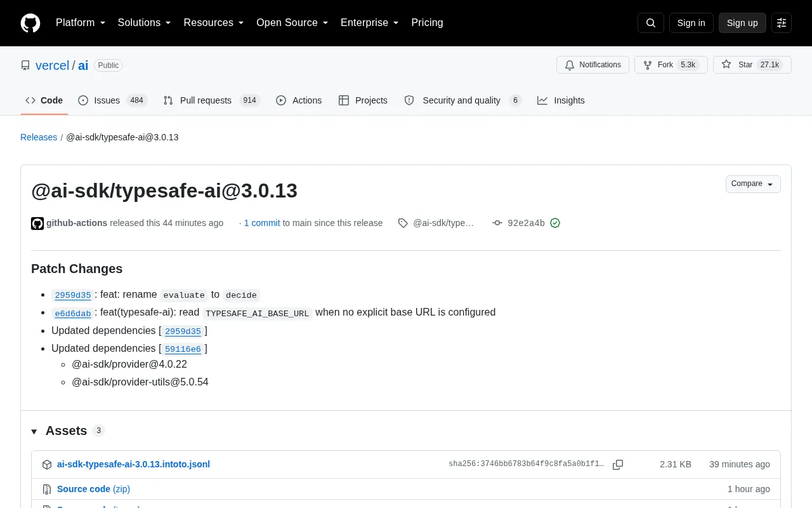The height and width of the screenshot is (508, 812).
Task: Expand the Resources menu
Action: (214, 23)
